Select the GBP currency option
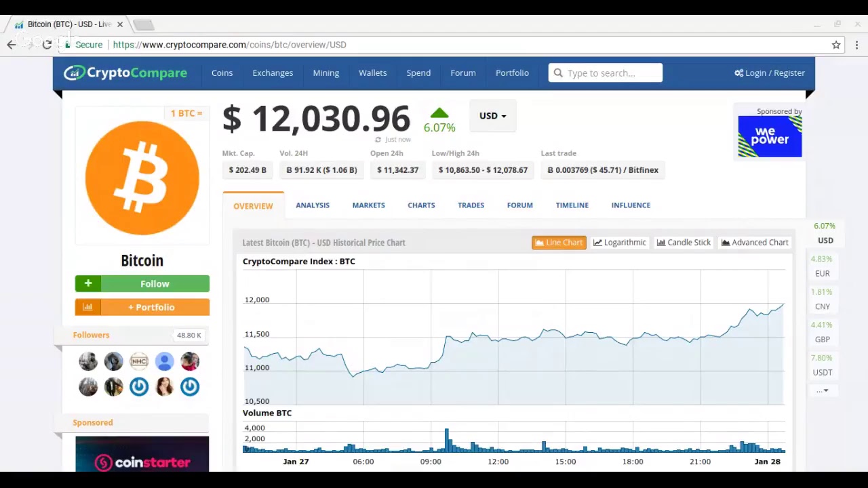This screenshot has height=488, width=868. point(822,332)
